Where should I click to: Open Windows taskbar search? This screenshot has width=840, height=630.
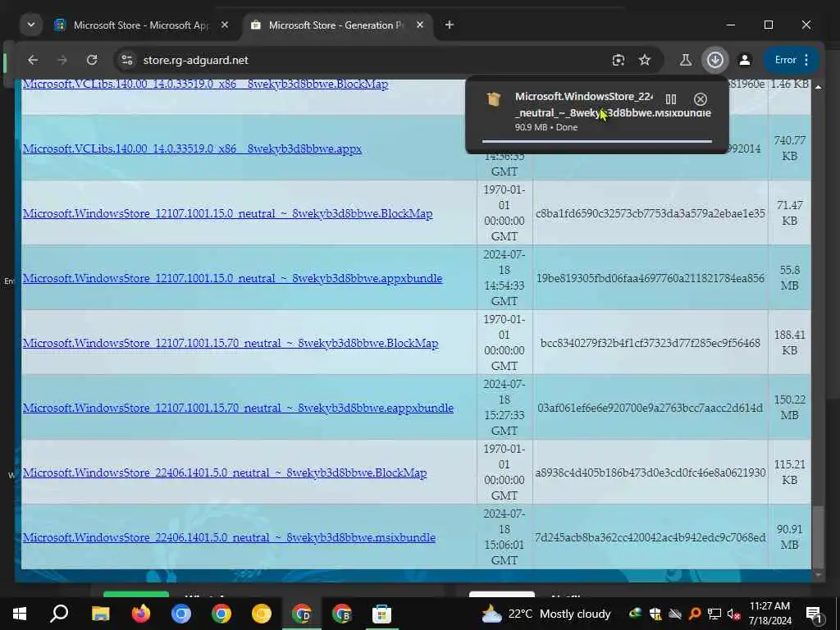(59, 614)
